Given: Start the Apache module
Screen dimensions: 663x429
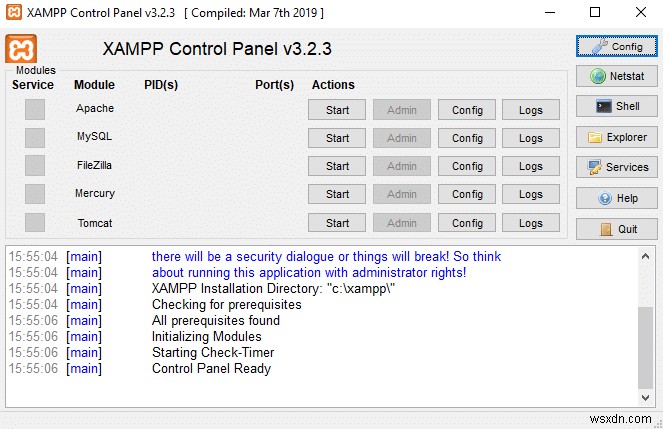Looking at the screenshot, I should 337,110.
